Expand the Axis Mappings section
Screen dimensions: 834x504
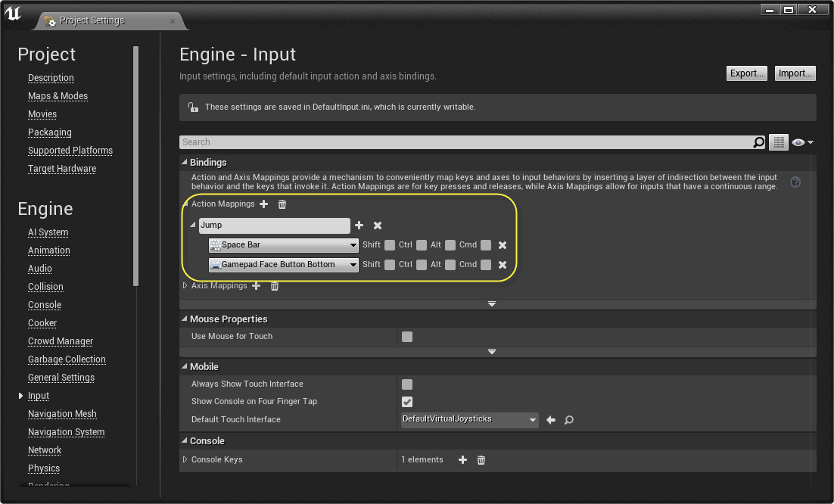click(185, 285)
